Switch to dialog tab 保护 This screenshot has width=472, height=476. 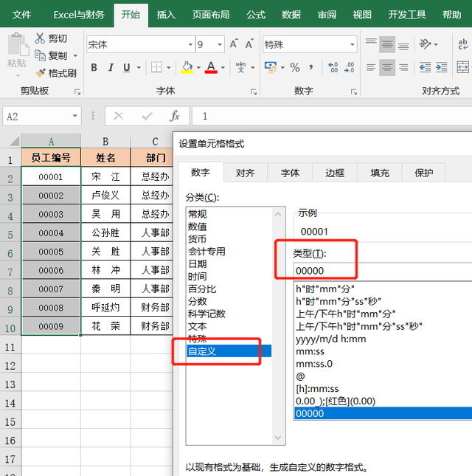coord(424,173)
